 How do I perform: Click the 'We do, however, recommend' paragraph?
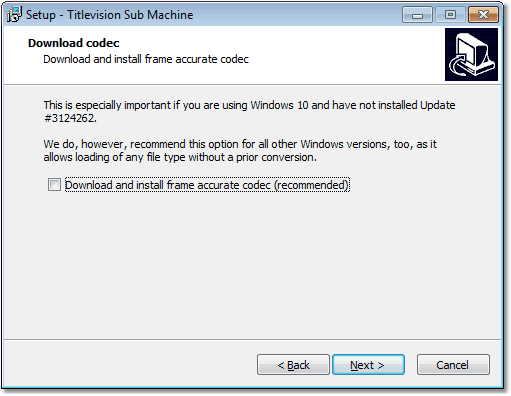240,150
